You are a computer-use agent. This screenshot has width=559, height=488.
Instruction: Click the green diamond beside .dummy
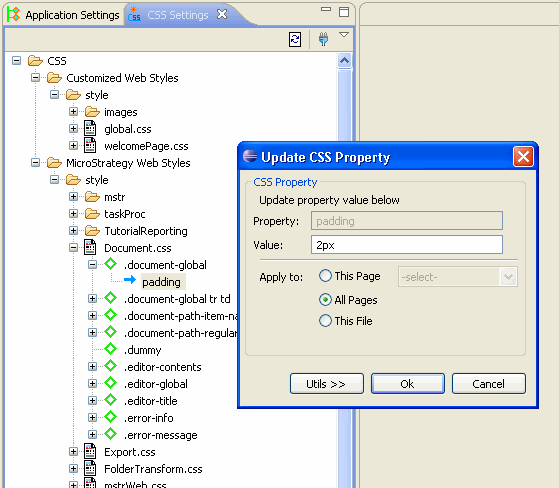pyautogui.click(x=111, y=349)
